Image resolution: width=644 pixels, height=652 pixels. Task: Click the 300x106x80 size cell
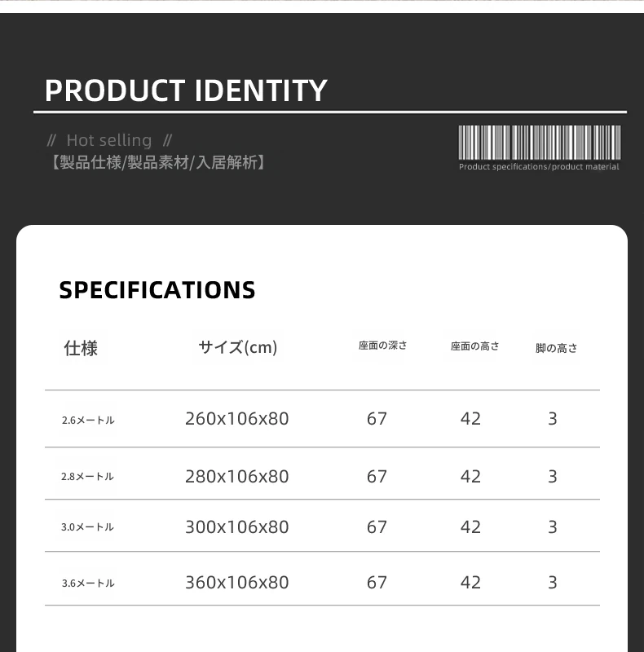[236, 527]
